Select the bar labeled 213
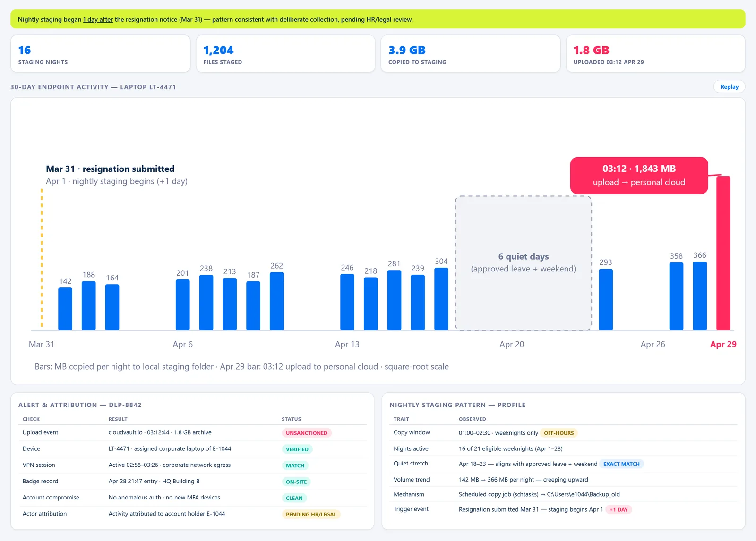The width and height of the screenshot is (756, 541). pos(230,304)
